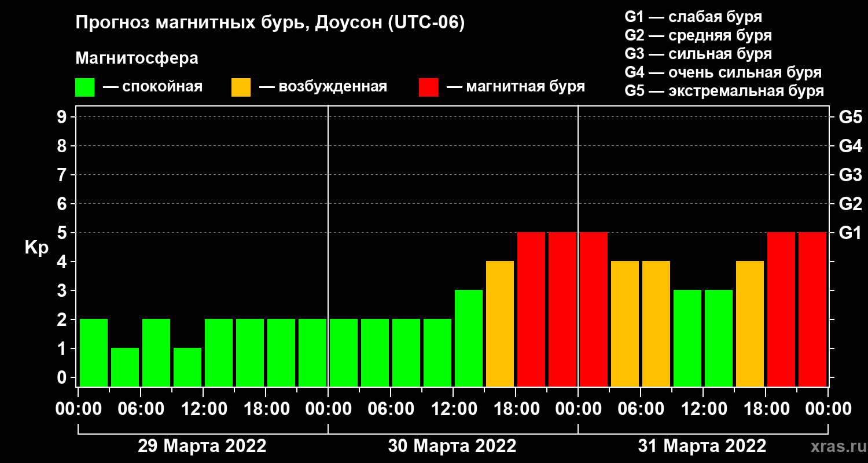The height and width of the screenshot is (463, 868).
Task: Click the green Kp 3 bar on 30 Марта
Action: coord(469,338)
